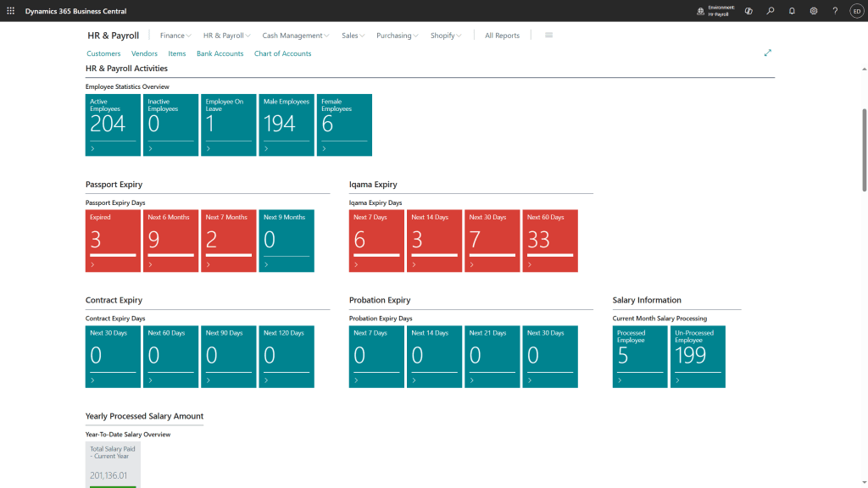The height and width of the screenshot is (488, 868).
Task: Open the Active Employees 204 tile
Action: pyautogui.click(x=113, y=125)
